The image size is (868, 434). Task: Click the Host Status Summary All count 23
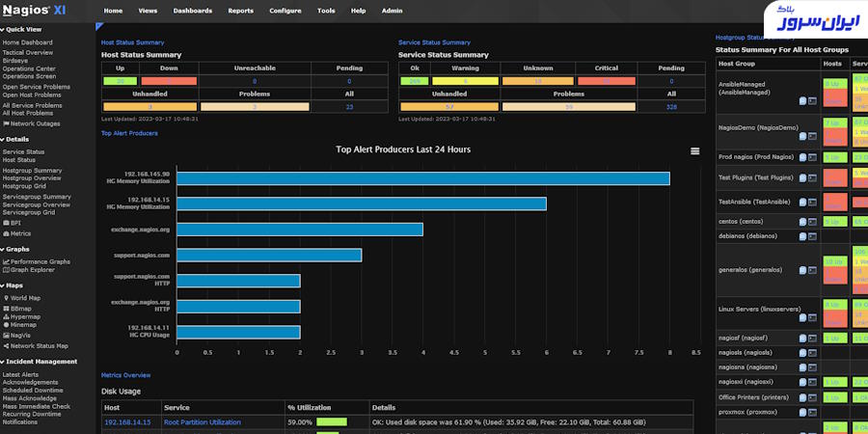coord(349,107)
